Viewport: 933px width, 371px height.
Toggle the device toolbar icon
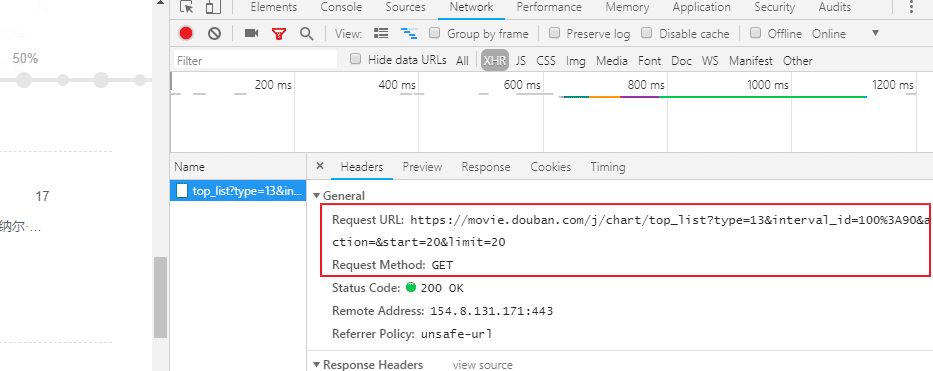coord(212,7)
